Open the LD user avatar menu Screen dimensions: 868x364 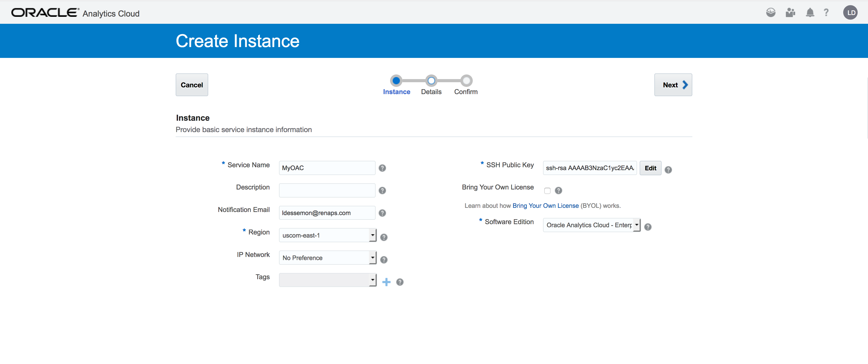(x=851, y=12)
